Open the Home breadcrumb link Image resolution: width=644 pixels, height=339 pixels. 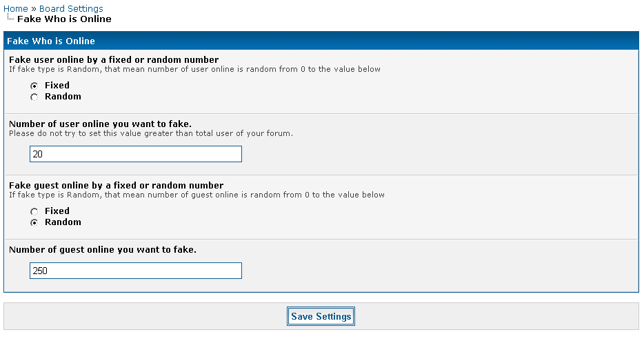(x=15, y=9)
